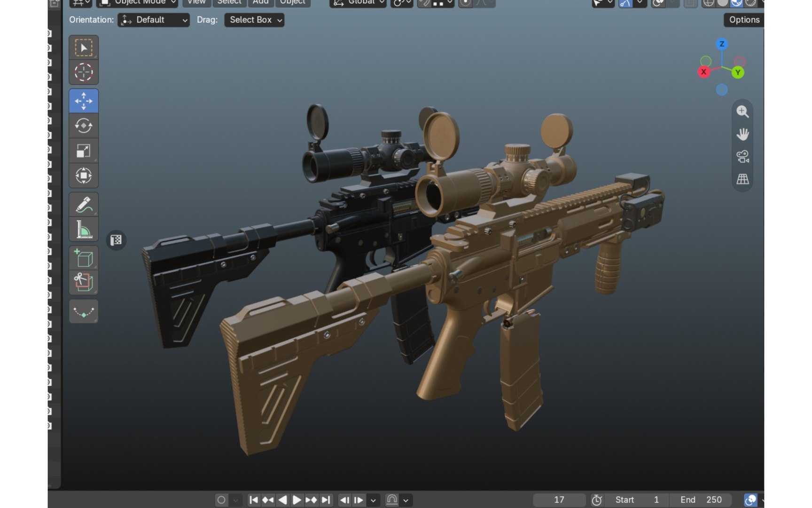This screenshot has width=812, height=508.
Task: Activate the 3D Cursor tool
Action: point(84,72)
